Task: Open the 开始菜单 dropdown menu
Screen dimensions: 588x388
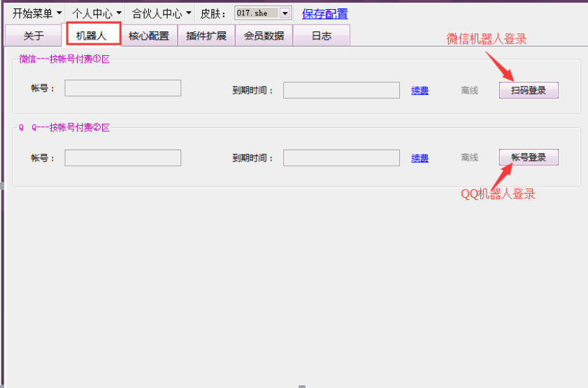Action: 37,13
